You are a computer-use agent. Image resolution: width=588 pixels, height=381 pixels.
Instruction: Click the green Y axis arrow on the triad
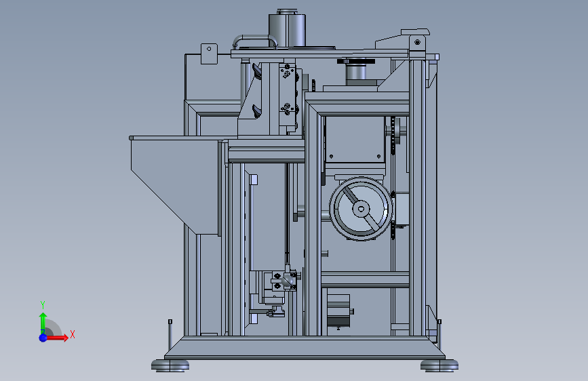(43, 322)
